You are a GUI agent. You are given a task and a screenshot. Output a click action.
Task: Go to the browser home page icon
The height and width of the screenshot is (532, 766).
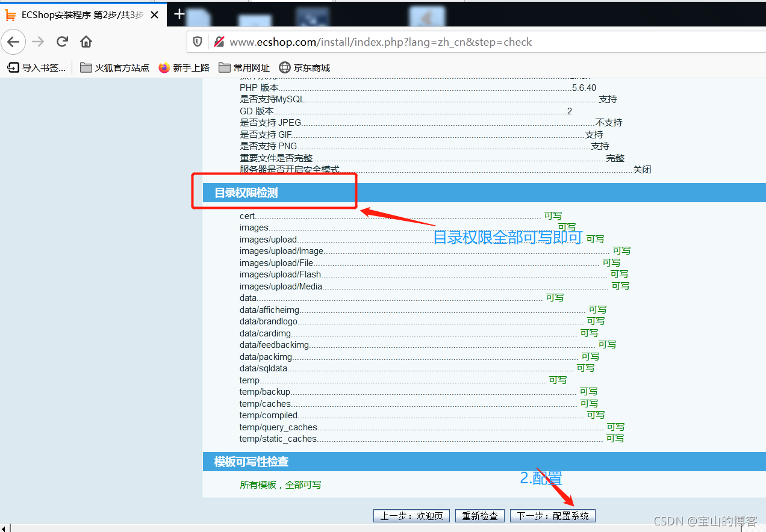click(86, 42)
